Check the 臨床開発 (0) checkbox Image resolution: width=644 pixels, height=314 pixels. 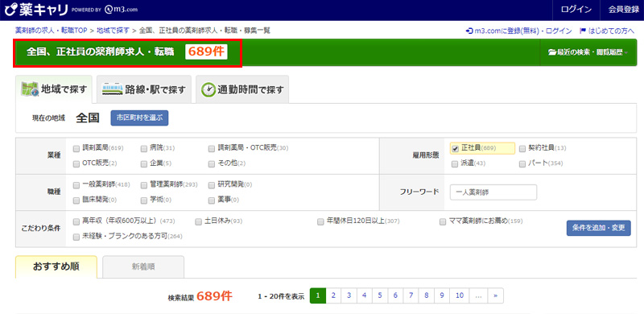[76, 200]
